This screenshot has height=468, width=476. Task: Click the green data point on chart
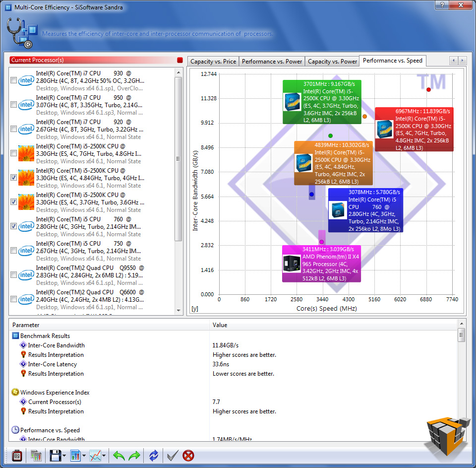pyautogui.click(x=331, y=136)
